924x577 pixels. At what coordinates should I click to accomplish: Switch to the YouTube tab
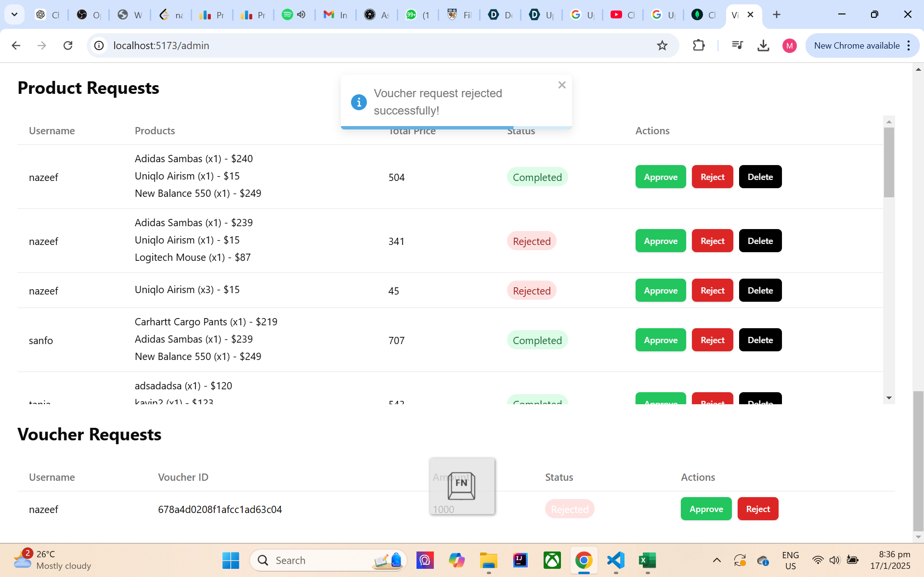pyautogui.click(x=623, y=14)
